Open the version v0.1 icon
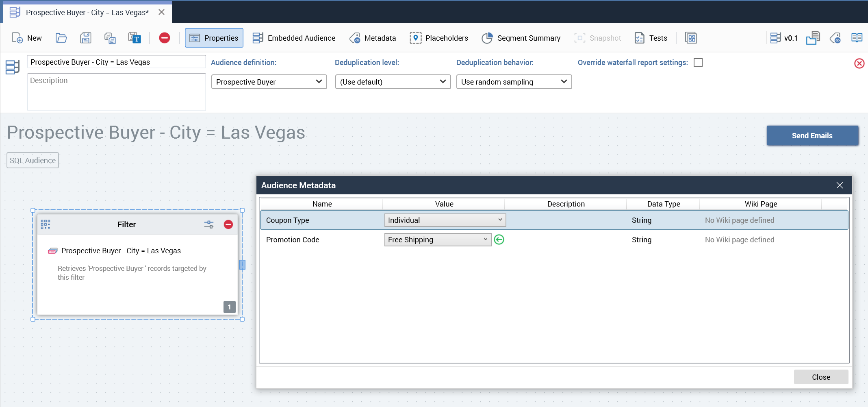Image resolution: width=868 pixels, height=407 pixels. click(x=783, y=38)
